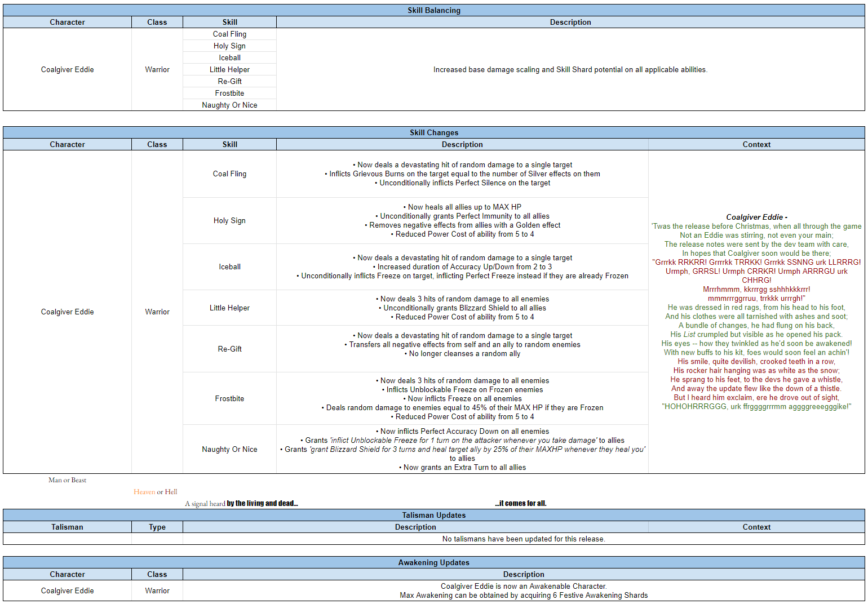Select 'Iceball' in Skill Balancing table

coord(229,57)
